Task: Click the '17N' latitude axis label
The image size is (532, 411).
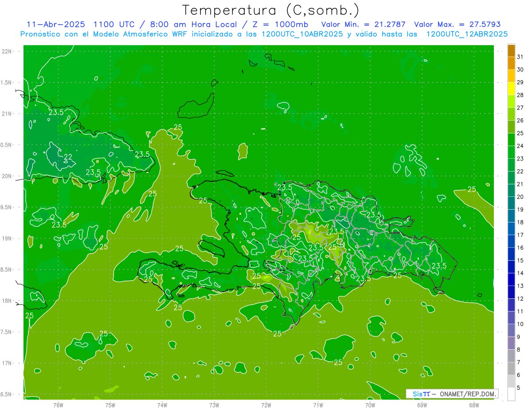Action: pos(7,363)
